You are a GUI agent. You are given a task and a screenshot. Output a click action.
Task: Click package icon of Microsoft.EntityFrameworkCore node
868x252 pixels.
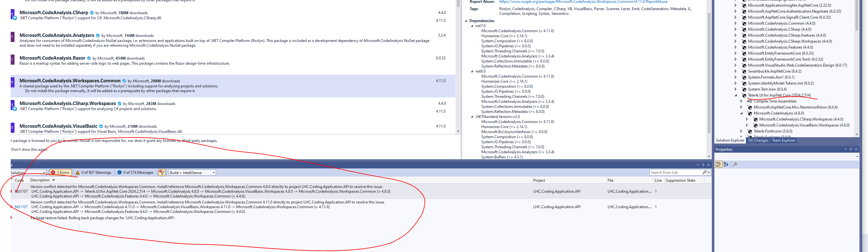744,53
